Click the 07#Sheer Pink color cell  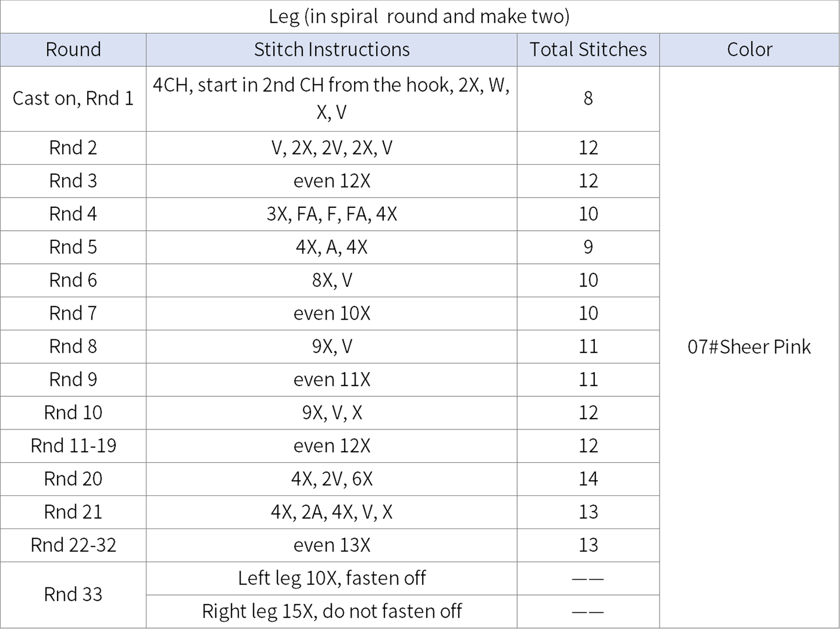pyautogui.click(x=749, y=347)
